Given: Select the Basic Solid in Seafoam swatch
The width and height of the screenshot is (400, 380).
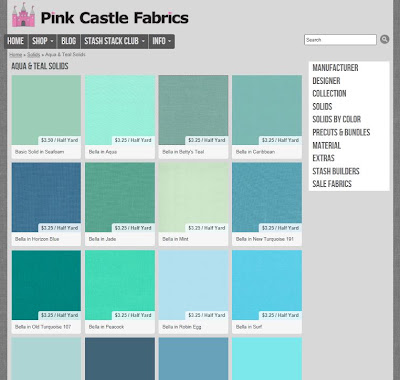Looking at the screenshot, I should click(46, 110).
